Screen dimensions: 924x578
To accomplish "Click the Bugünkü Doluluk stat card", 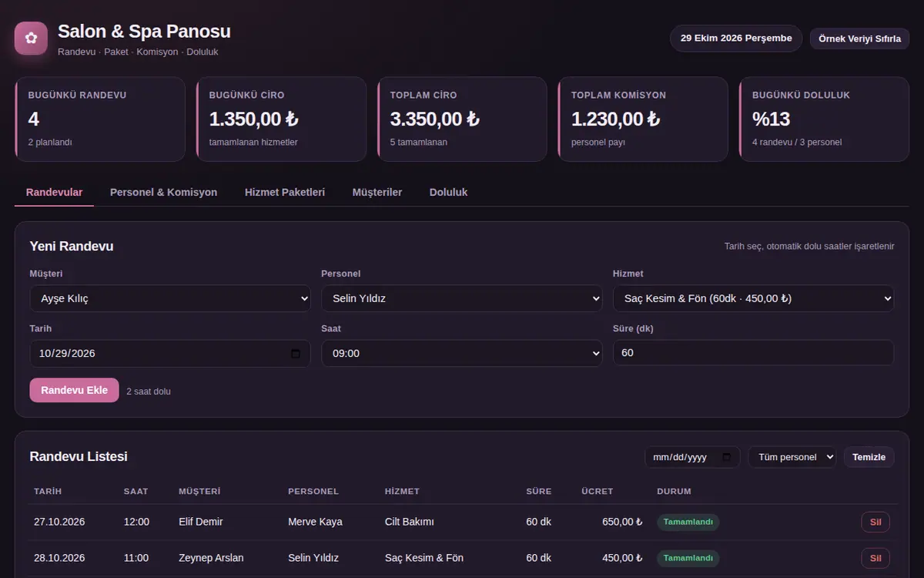I will 824,119.
